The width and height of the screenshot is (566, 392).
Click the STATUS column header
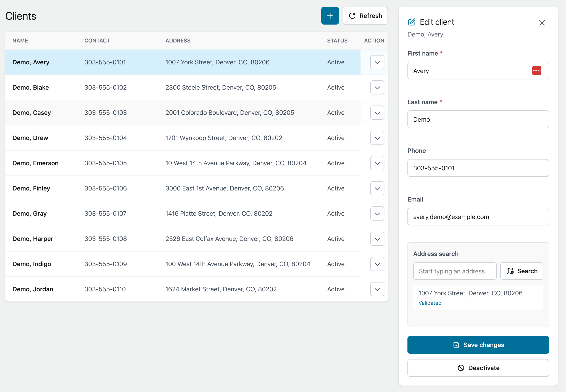337,41
